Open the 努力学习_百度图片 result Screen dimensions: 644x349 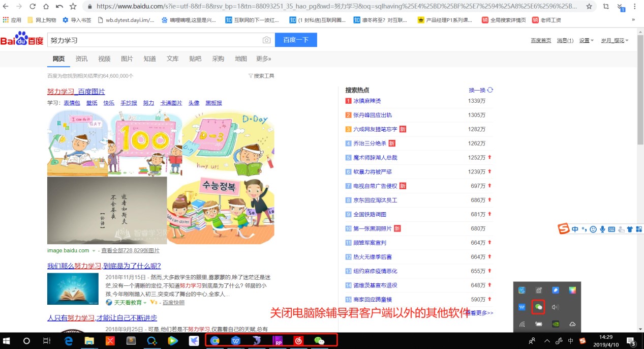point(76,92)
